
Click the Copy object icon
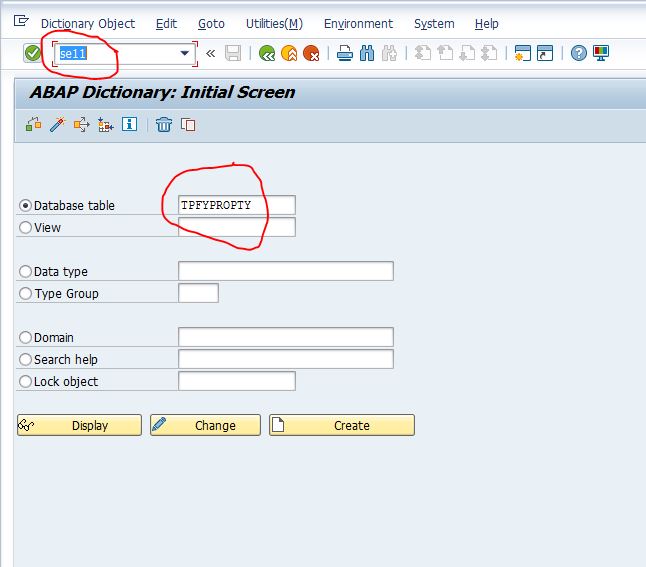pyautogui.click(x=188, y=124)
